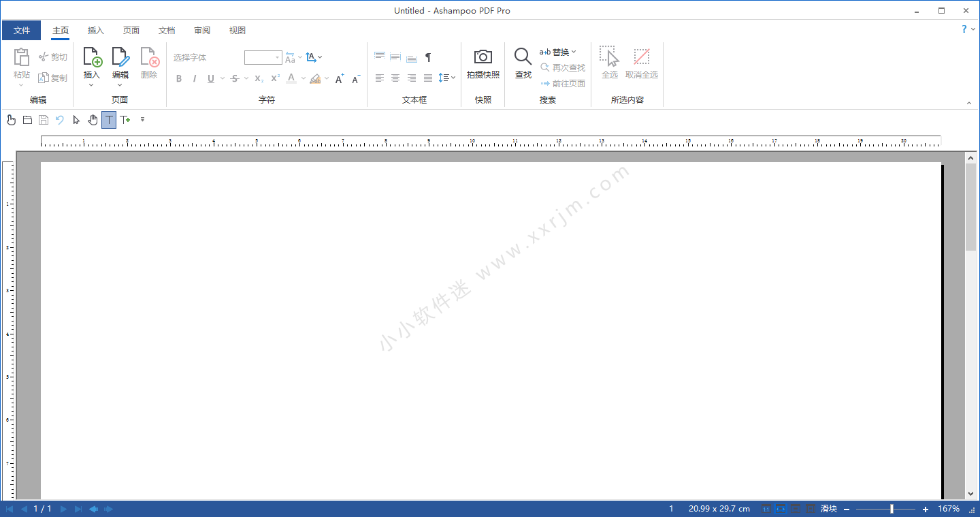Justify text alignment
The image size is (980, 517).
(x=428, y=78)
